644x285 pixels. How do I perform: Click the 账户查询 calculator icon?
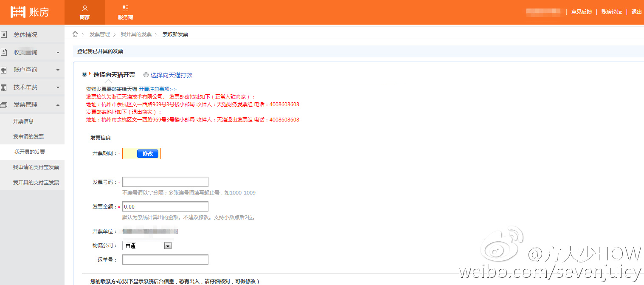4,70
